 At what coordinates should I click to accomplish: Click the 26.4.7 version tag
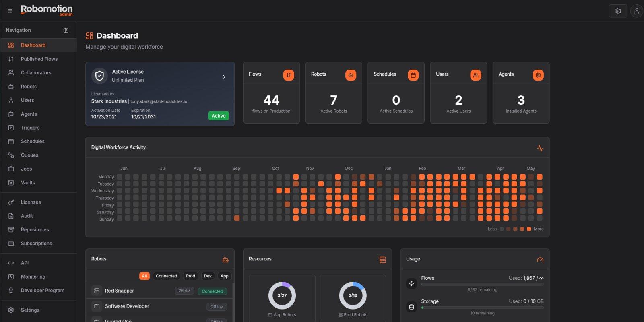(x=184, y=291)
